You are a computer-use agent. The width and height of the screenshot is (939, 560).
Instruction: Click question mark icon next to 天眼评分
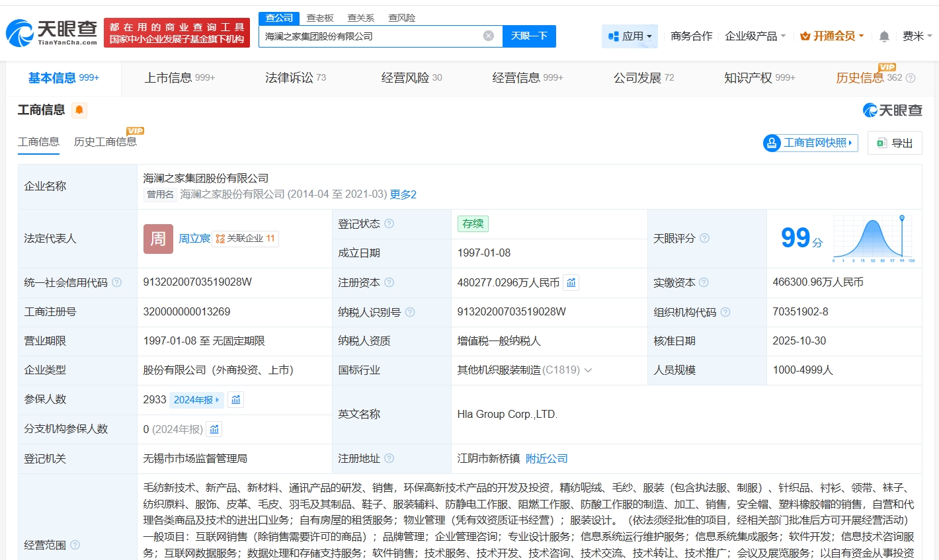click(705, 239)
